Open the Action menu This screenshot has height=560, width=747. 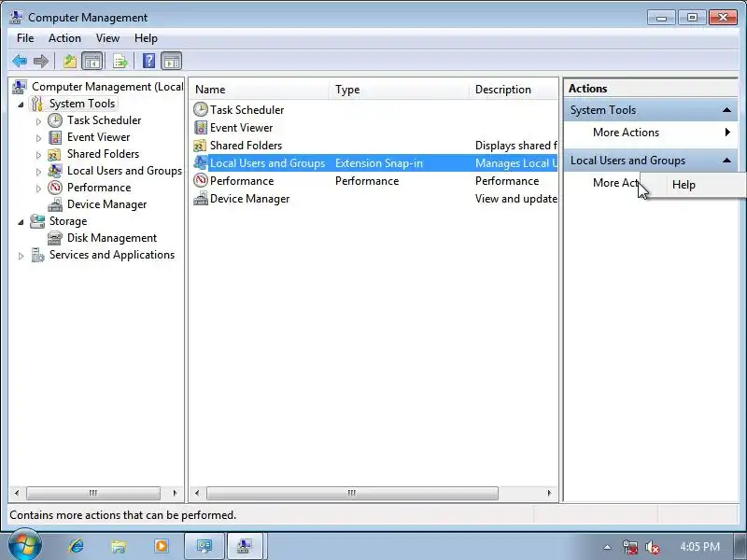64,38
